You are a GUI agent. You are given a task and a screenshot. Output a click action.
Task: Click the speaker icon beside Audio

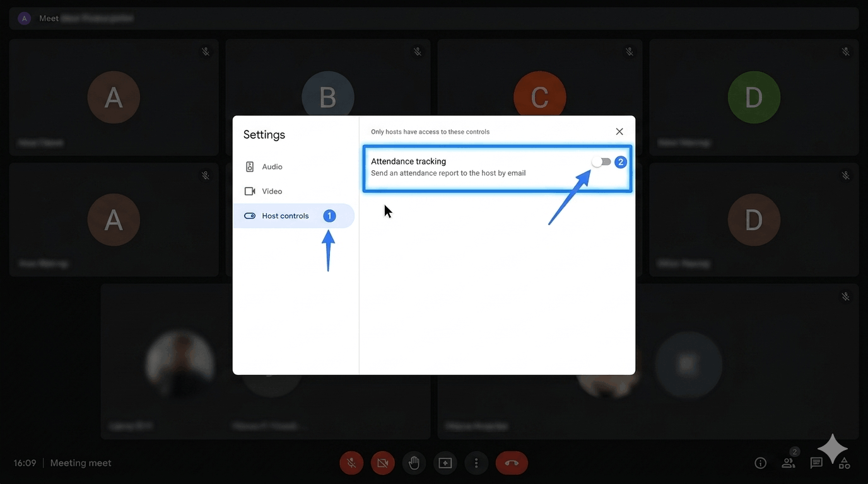pos(250,166)
